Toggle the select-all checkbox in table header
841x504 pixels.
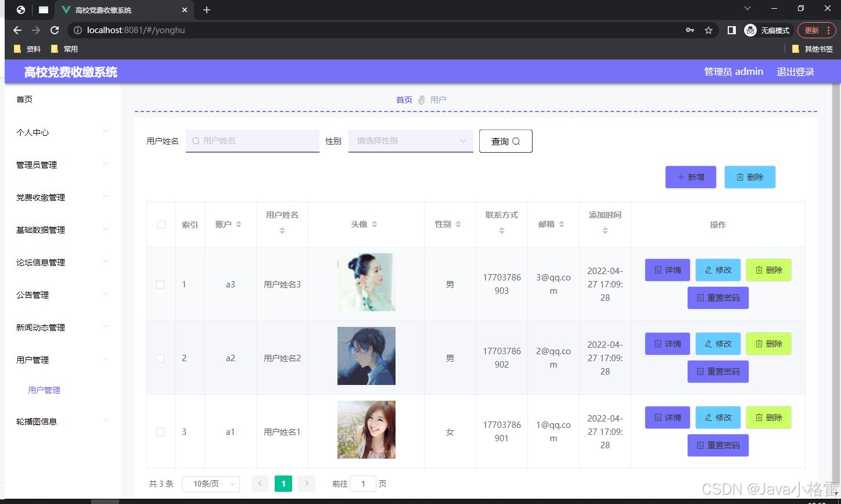[161, 225]
